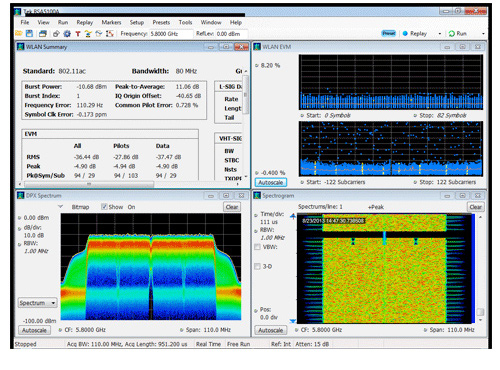Click the open folder icon in toolbar
Image resolution: width=500 pixels, height=370 pixels.
(x=19, y=33)
